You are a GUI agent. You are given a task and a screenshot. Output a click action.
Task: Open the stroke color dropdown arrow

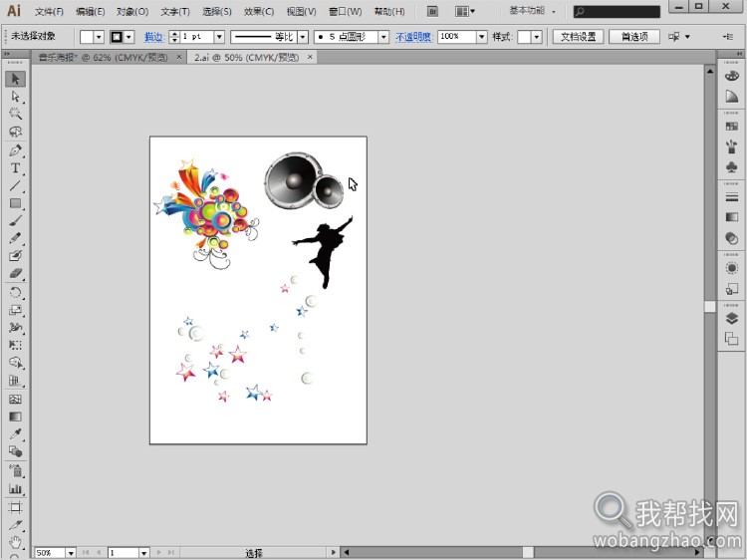coord(129,37)
